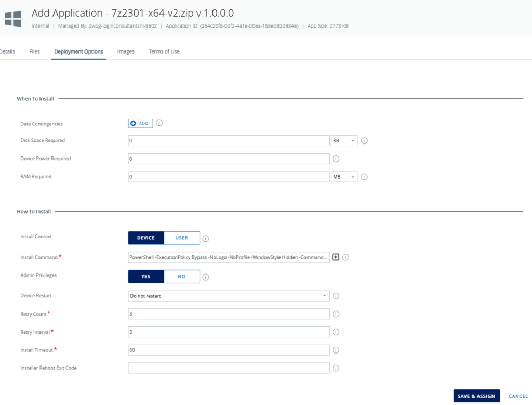This screenshot has height=405, width=532.
Task: Click info icon next to Data Contingencies Add
Action: 159,123
